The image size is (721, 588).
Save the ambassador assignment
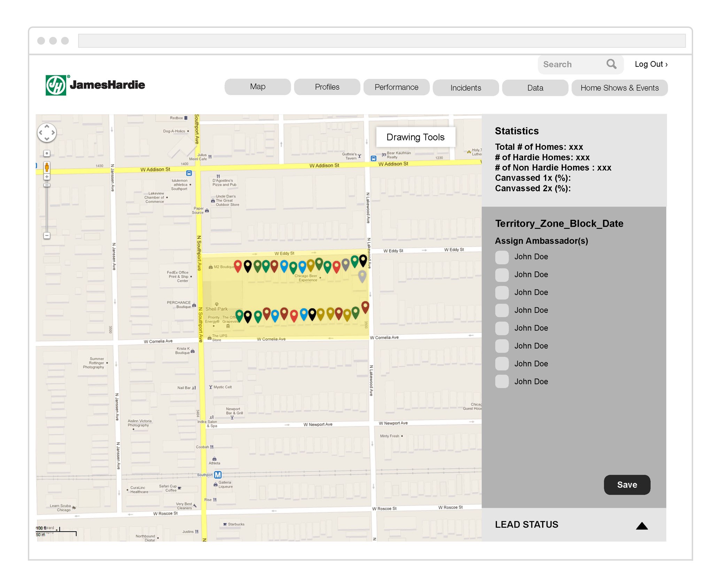627,485
